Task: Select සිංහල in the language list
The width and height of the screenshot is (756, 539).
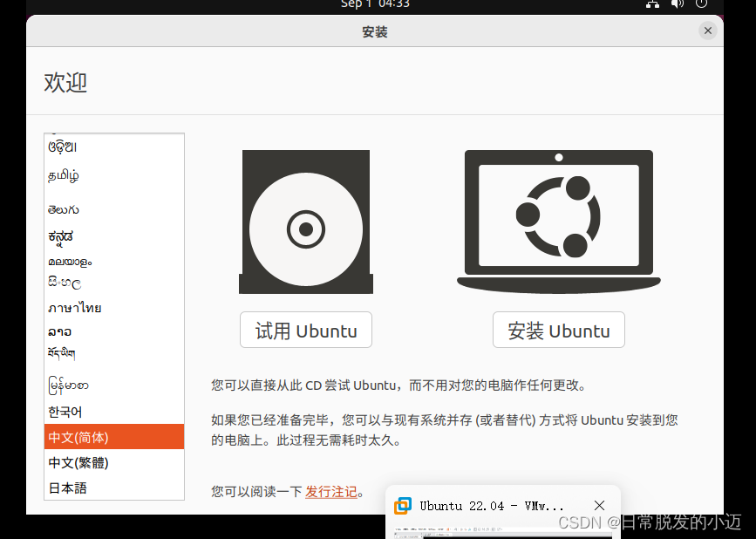Action: (x=114, y=283)
